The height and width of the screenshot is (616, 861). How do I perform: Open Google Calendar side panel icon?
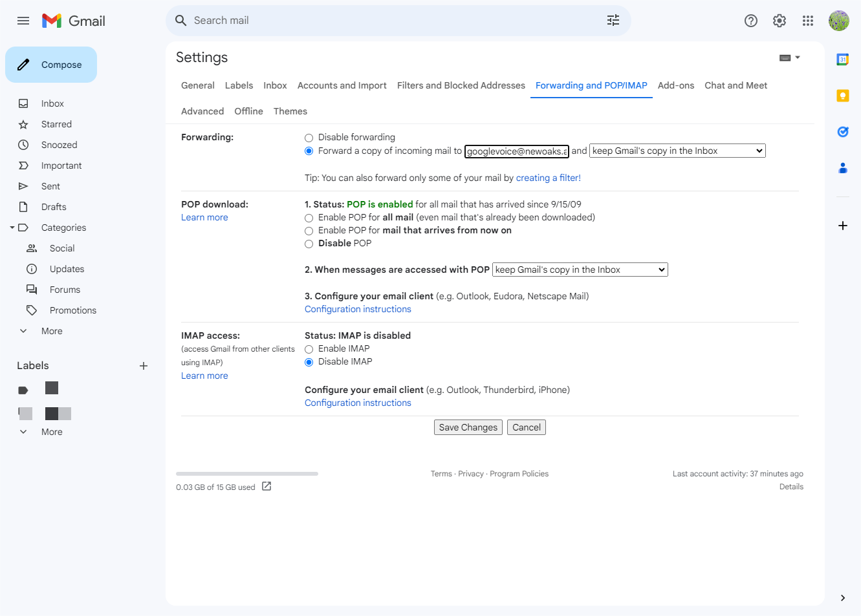coord(842,59)
